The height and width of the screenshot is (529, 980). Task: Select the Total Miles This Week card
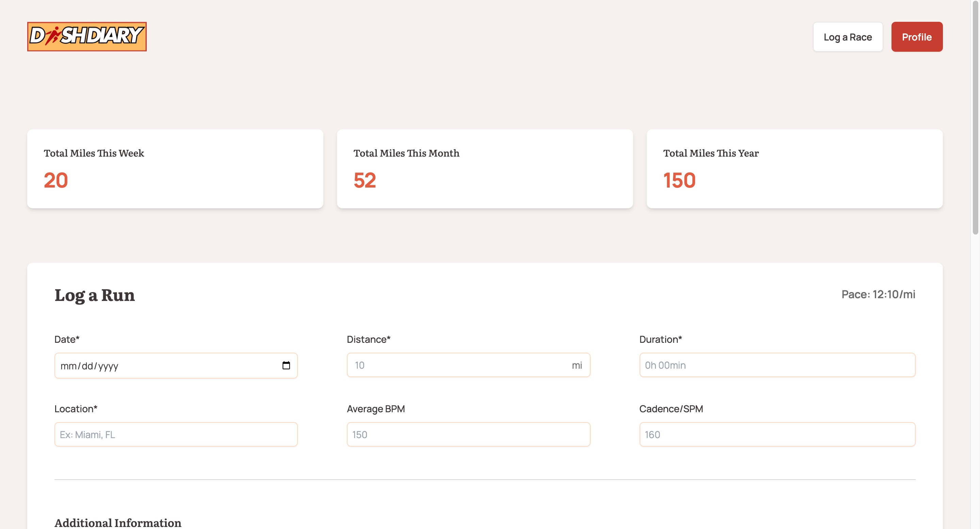pos(175,169)
